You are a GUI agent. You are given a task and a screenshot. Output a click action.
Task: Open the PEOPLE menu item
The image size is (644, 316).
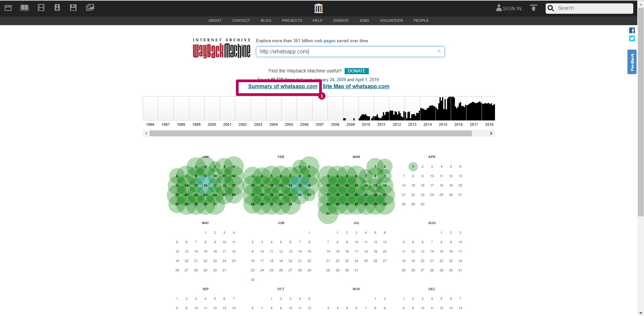pos(421,21)
